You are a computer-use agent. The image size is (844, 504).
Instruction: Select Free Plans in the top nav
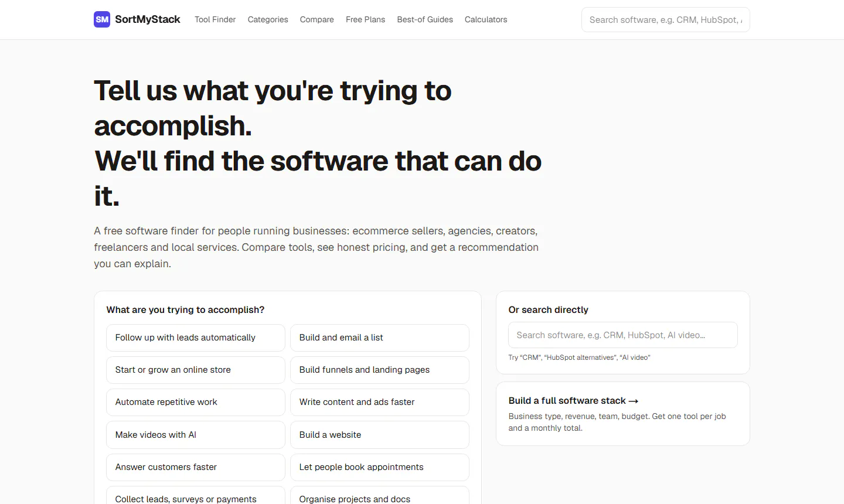click(366, 19)
